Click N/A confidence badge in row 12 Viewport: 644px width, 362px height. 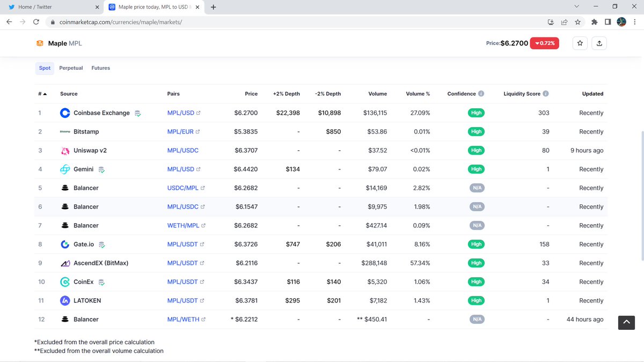pos(477,320)
